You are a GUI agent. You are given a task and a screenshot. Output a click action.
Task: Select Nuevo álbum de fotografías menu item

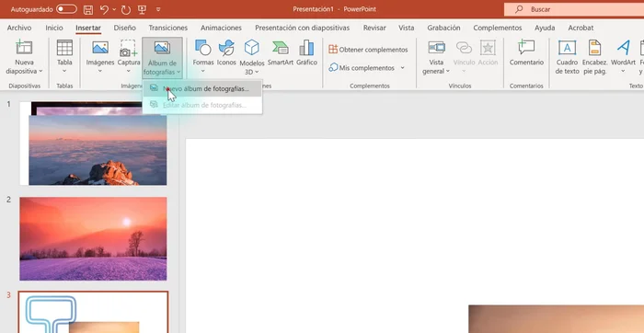tap(202, 88)
